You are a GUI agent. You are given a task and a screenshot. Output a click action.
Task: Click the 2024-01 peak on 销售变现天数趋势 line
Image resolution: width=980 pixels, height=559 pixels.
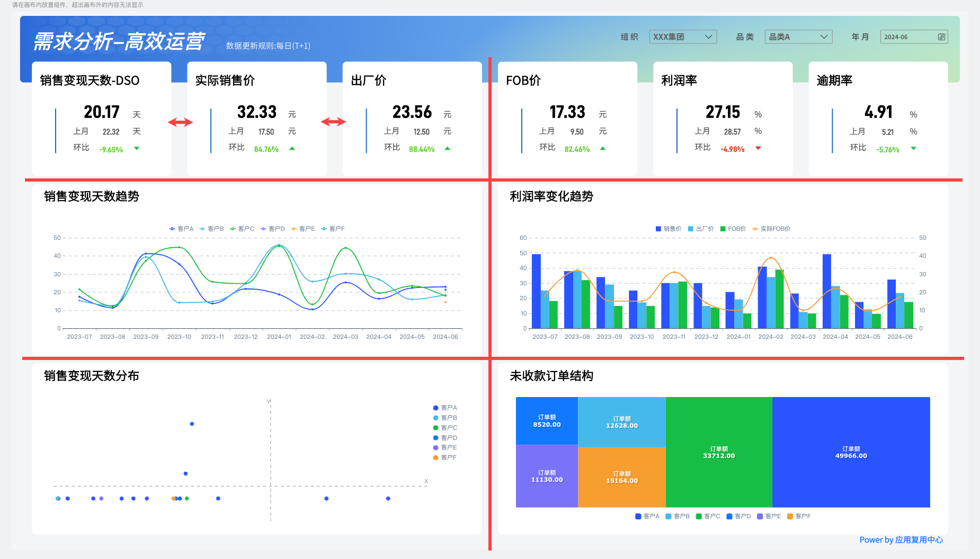[x=279, y=246]
